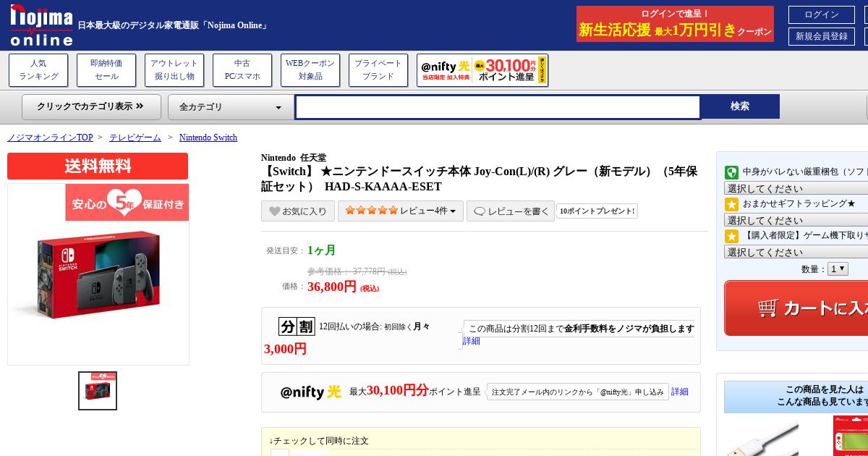Click この商品を見た人は heading
Screen dimensions: 868x456
pos(825,389)
